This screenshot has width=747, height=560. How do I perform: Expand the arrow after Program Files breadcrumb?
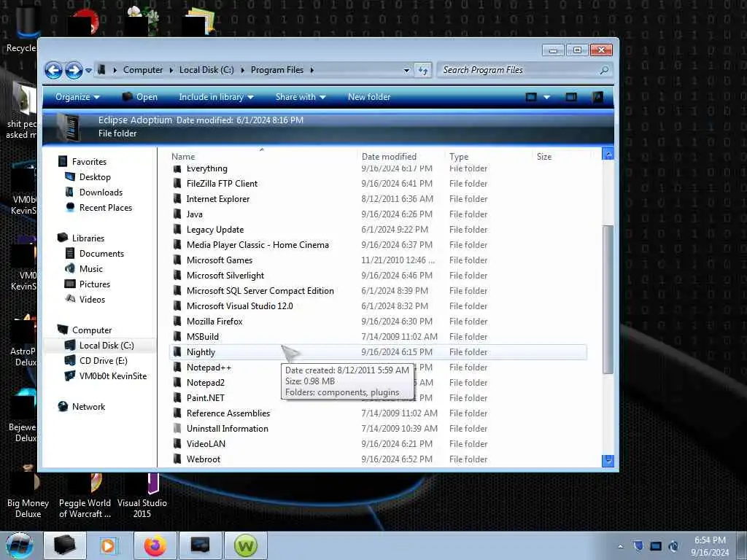[312, 70]
